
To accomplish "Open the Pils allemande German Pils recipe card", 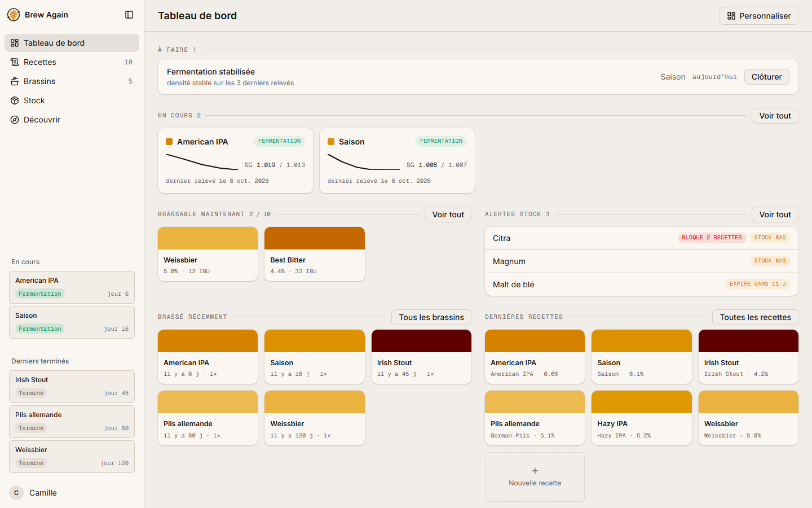I will [535, 418].
